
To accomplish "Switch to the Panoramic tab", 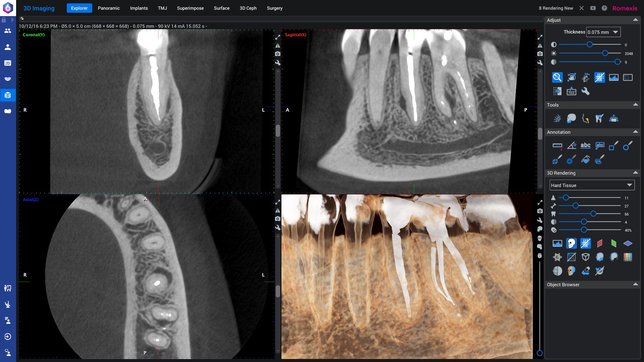I will (109, 8).
